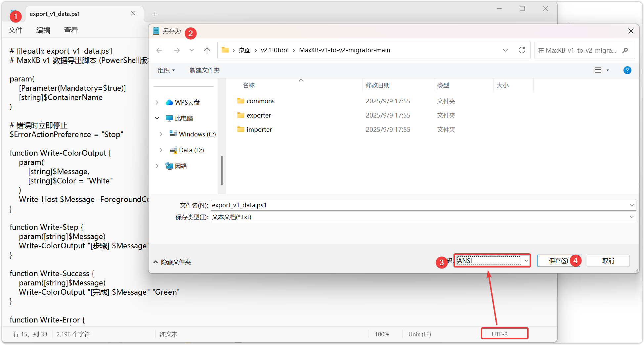The width and height of the screenshot is (644, 345).
Task: Click the Refresh folder icon
Action: point(522,50)
